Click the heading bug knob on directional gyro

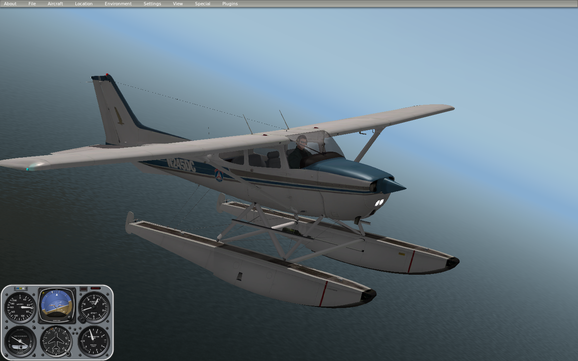(x=70, y=355)
